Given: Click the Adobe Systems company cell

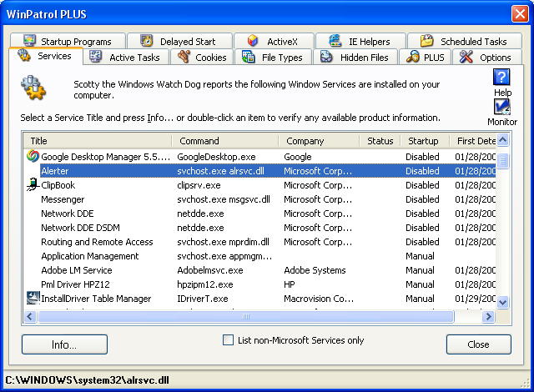Looking at the screenshot, I should 315,270.
